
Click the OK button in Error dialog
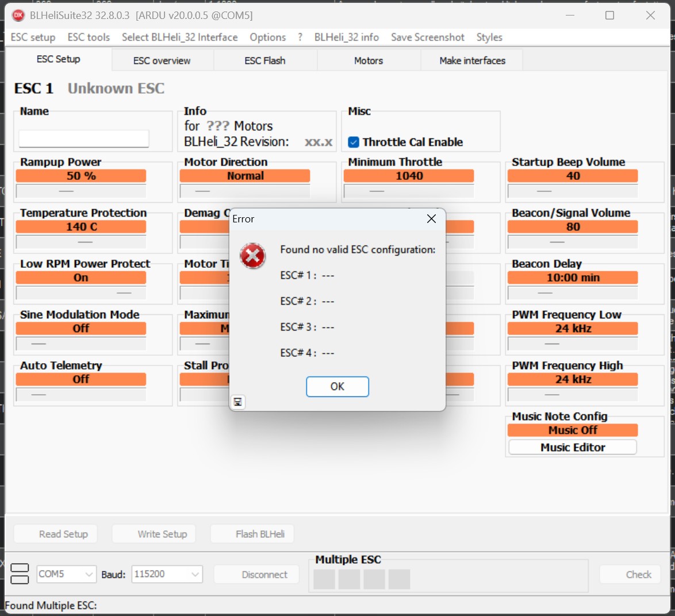point(337,387)
